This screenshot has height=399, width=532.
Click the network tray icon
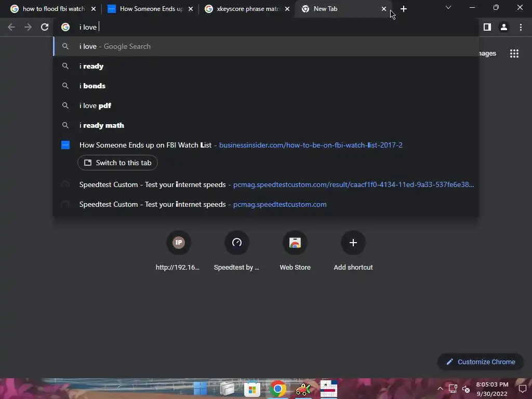tap(453, 389)
